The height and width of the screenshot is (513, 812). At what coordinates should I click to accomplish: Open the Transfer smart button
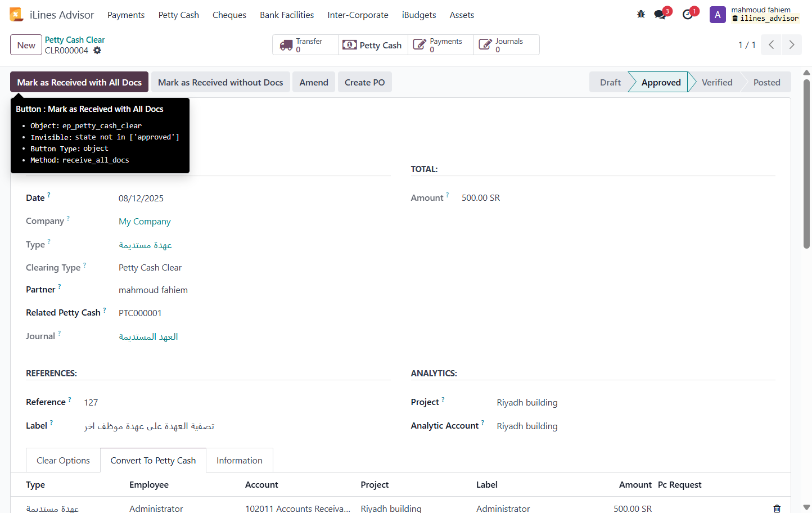[x=305, y=45]
